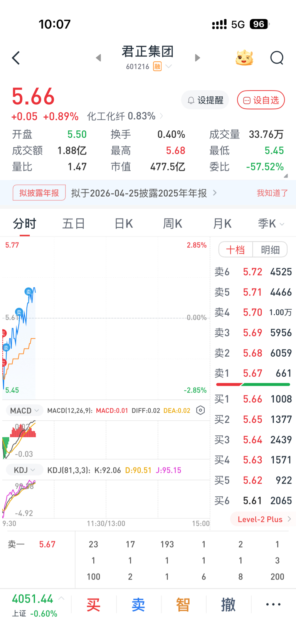Screen dimensions: 296x644
Task: Add stock to watchlist with 设自选
Action: pyautogui.click(x=261, y=100)
